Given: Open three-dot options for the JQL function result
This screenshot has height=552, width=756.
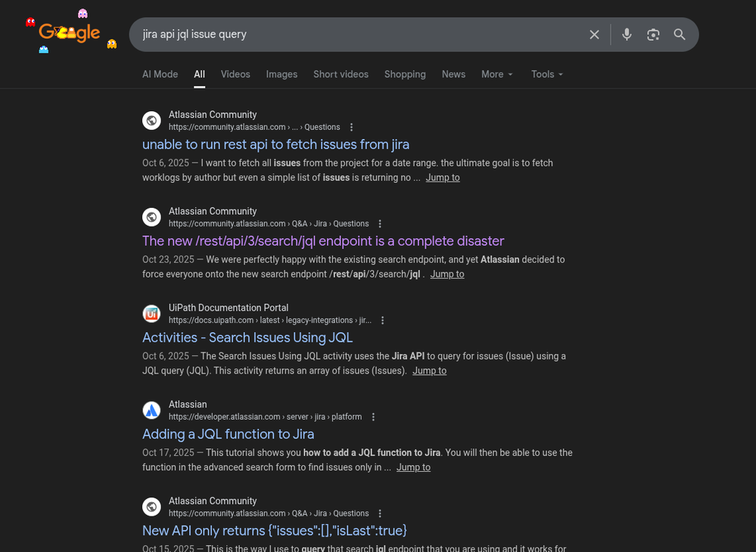Looking at the screenshot, I should click(373, 417).
